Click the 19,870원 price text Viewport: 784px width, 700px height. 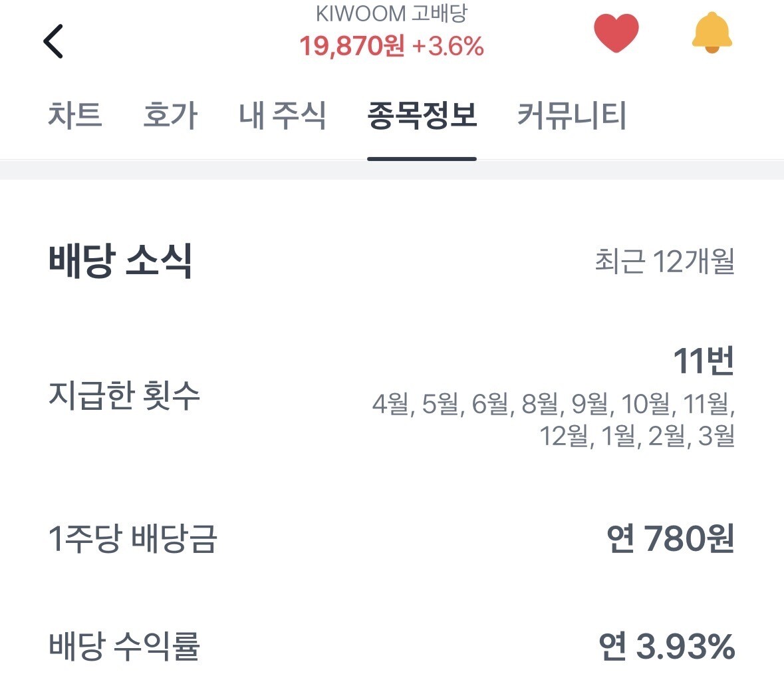pos(351,46)
